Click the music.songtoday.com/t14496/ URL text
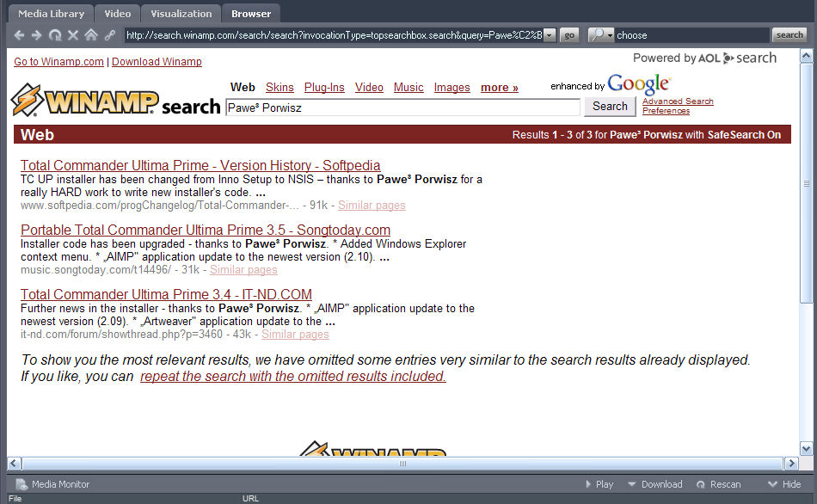 (95, 270)
